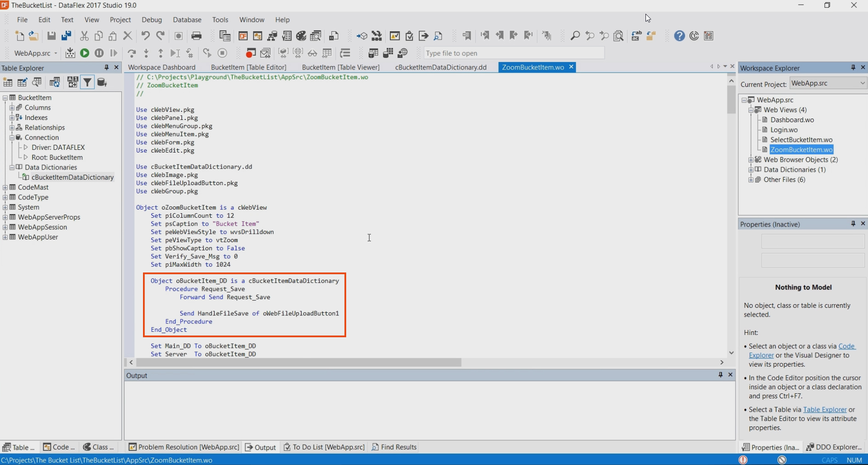Click the Undo arrow icon

[145, 36]
